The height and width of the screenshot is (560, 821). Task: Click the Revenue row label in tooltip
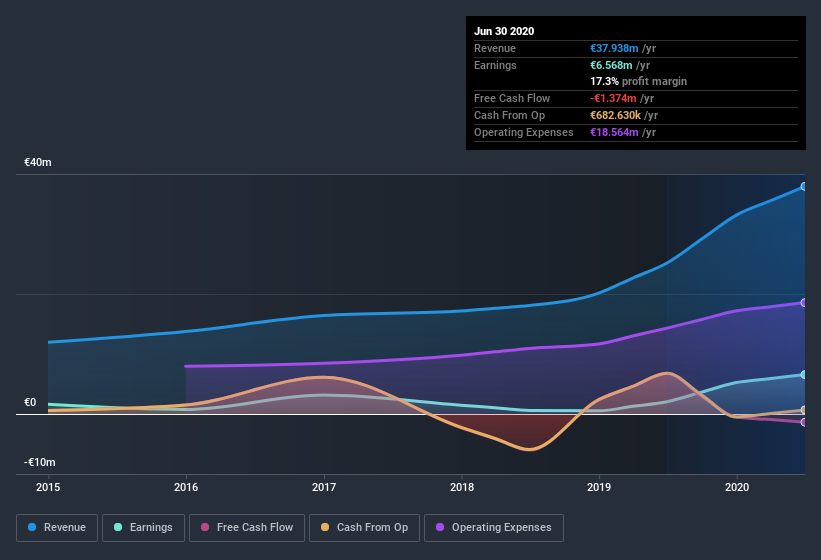click(x=495, y=48)
